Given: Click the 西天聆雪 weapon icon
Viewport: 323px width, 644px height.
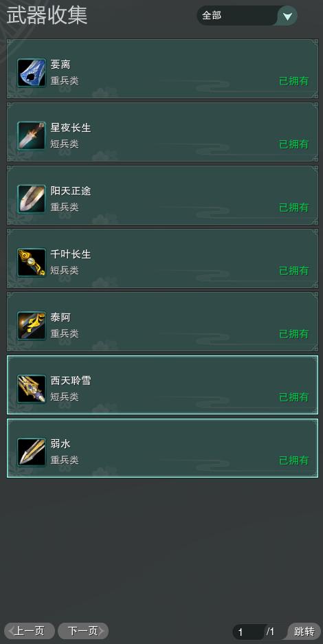Looking at the screenshot, I should tap(32, 389).
